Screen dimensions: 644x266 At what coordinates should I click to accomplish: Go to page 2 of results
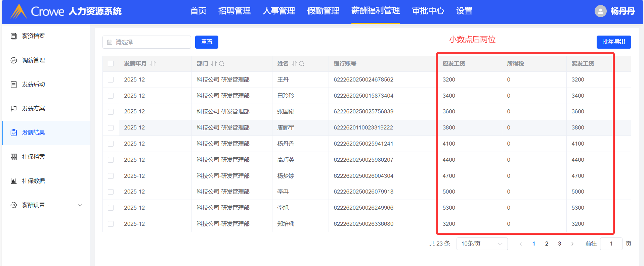coord(547,244)
